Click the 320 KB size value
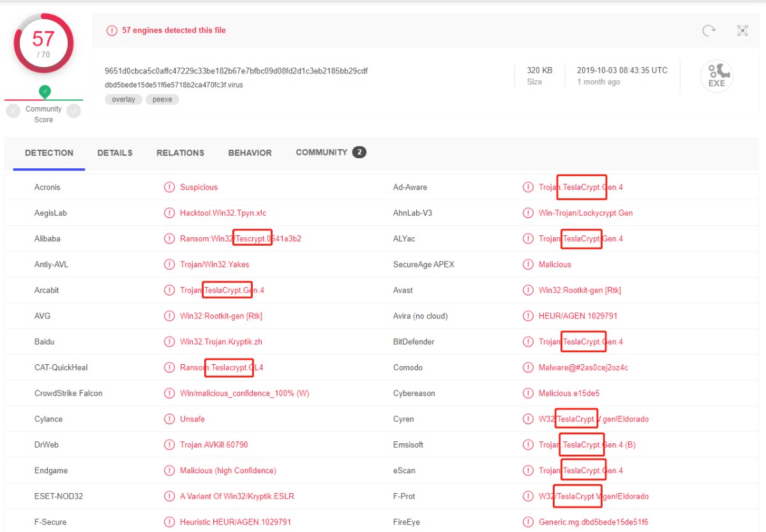Viewport: 766px width, 532px height. [540, 70]
